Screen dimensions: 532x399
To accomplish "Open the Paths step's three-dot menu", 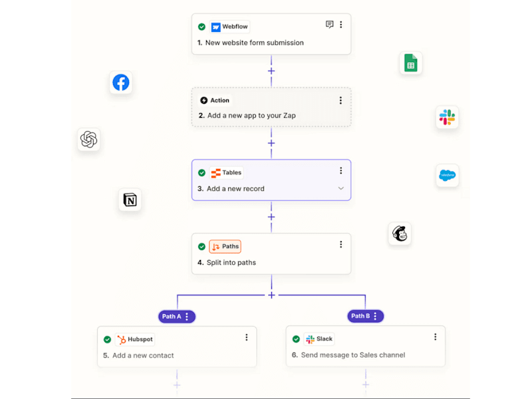I will click(x=341, y=245).
